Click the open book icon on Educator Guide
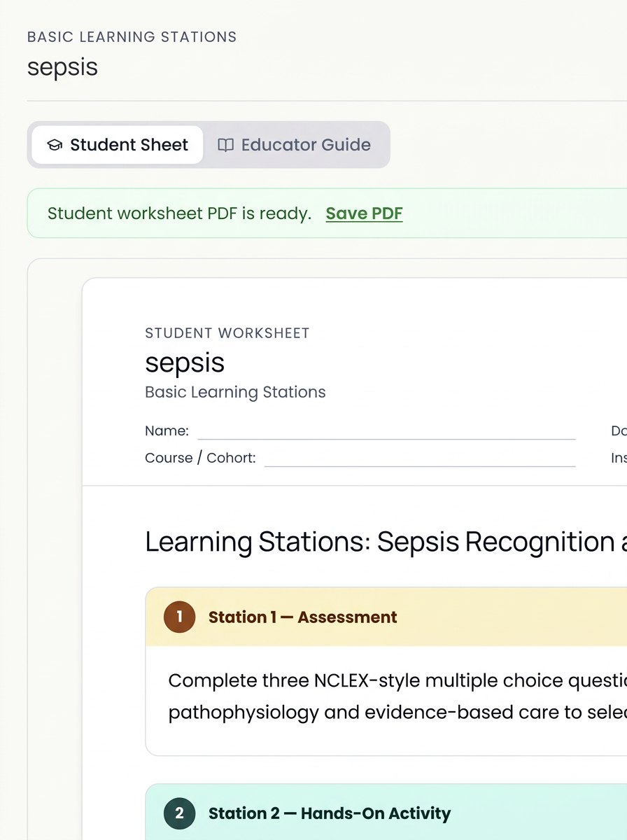 225,145
